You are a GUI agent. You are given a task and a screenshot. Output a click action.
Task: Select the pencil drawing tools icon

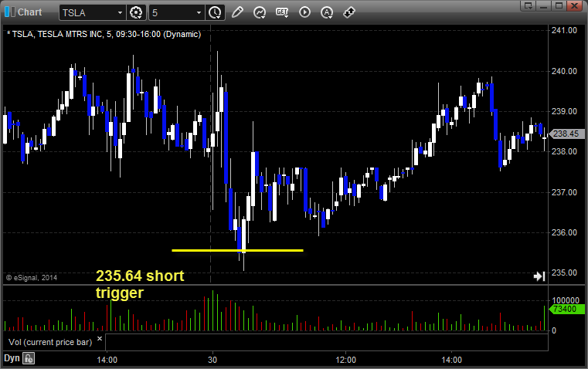pos(237,12)
